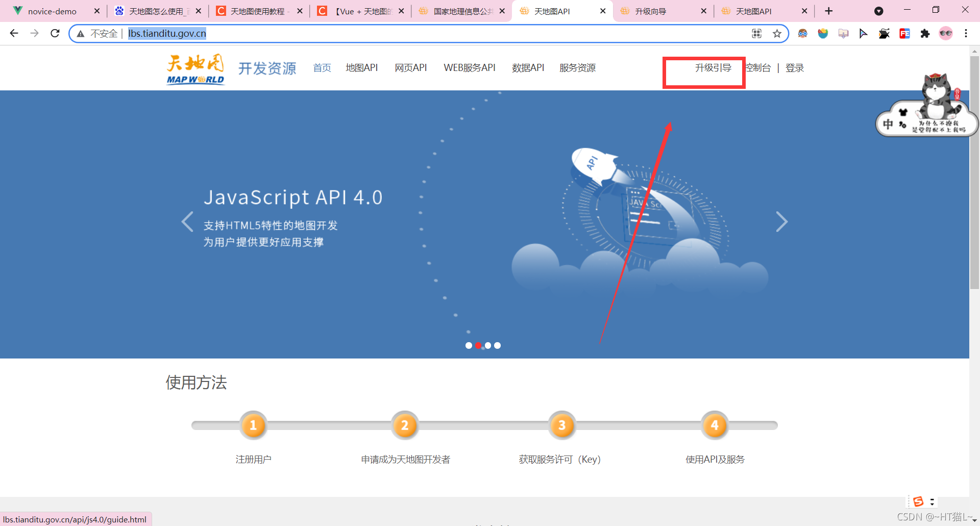Reload the current page

[x=55, y=33]
